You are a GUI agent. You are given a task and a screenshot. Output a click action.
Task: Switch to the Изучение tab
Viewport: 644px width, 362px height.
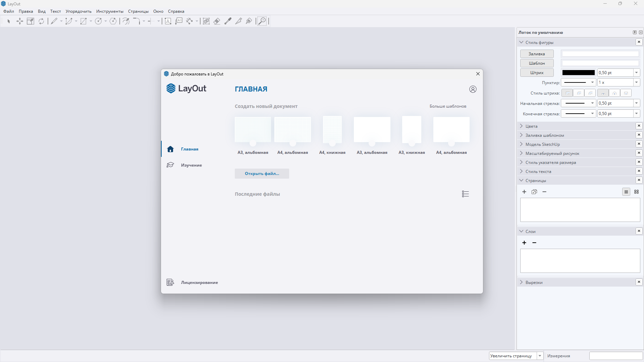(191, 165)
